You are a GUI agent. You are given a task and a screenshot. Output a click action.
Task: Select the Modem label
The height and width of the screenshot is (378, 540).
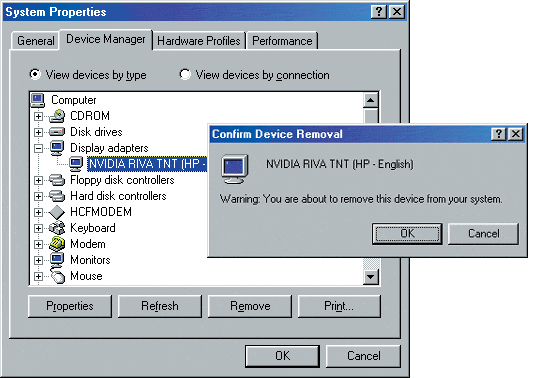(88, 244)
